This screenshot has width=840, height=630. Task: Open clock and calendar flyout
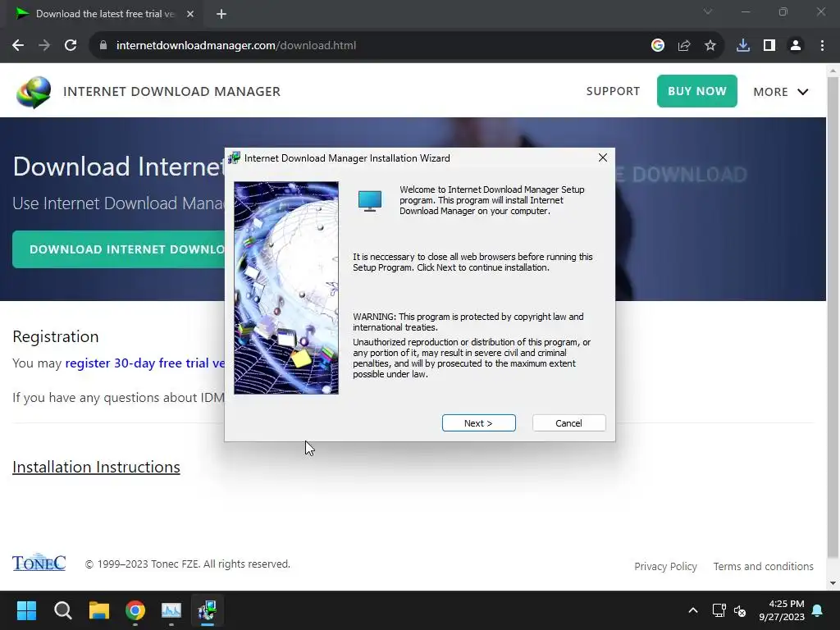[782, 610]
